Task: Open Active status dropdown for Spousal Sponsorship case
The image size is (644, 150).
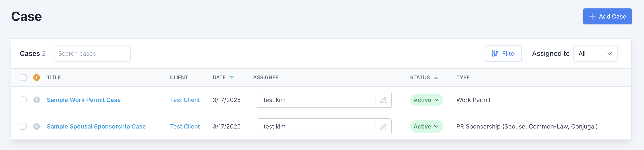Action: click(426, 127)
